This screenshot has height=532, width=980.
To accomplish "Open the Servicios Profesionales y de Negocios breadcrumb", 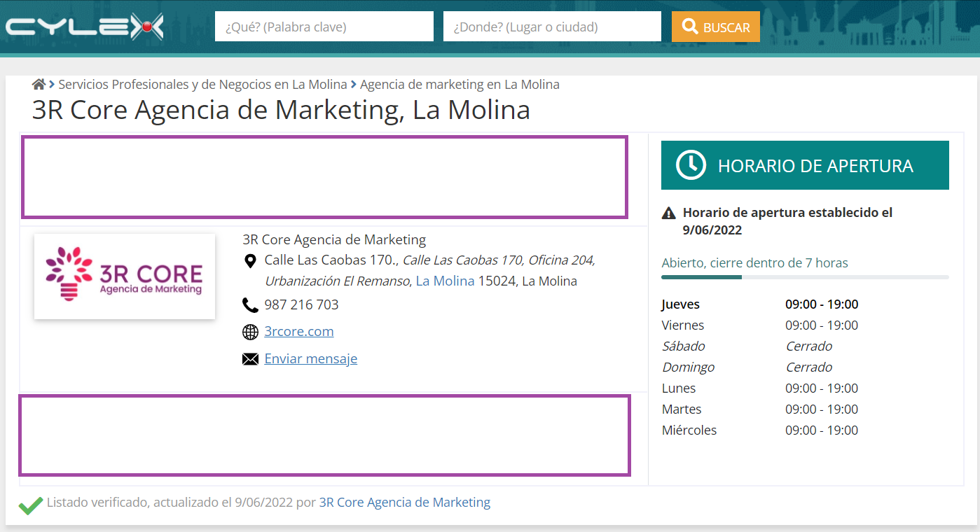I will point(202,85).
